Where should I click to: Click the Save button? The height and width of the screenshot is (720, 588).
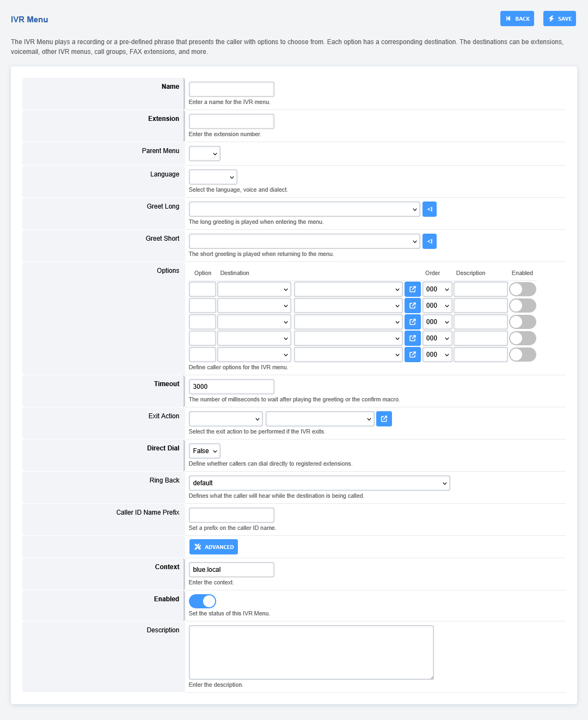pyautogui.click(x=559, y=19)
